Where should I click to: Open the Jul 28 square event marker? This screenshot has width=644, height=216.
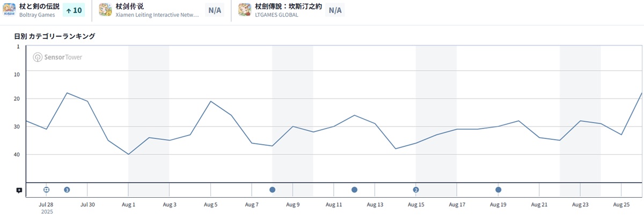(46, 190)
